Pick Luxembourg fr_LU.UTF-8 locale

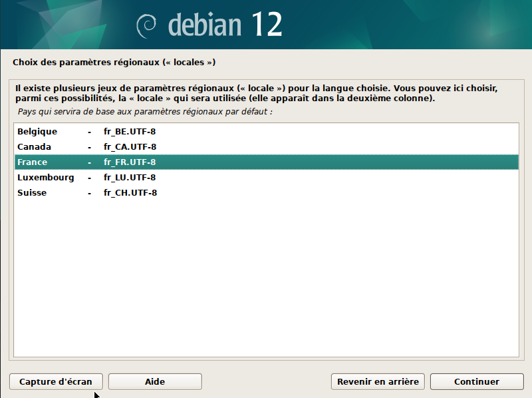(267, 177)
